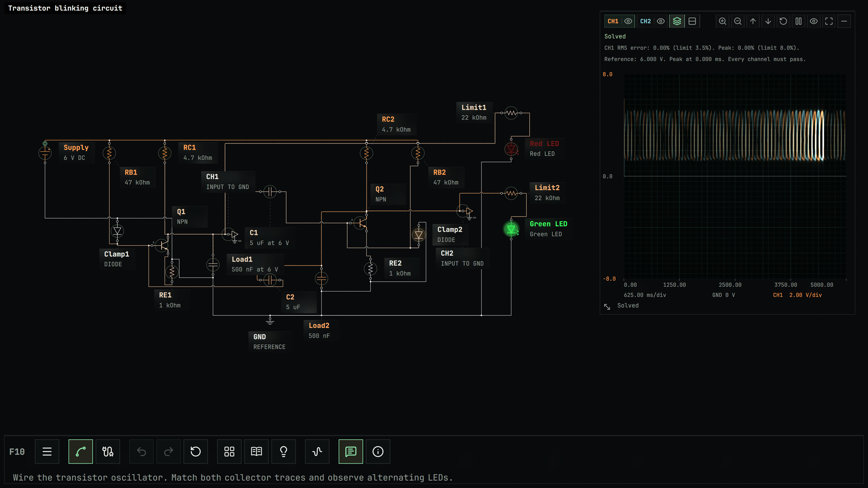This screenshot has width=868, height=488.
Task: Pause the oscilloscope trace
Action: click(x=798, y=21)
